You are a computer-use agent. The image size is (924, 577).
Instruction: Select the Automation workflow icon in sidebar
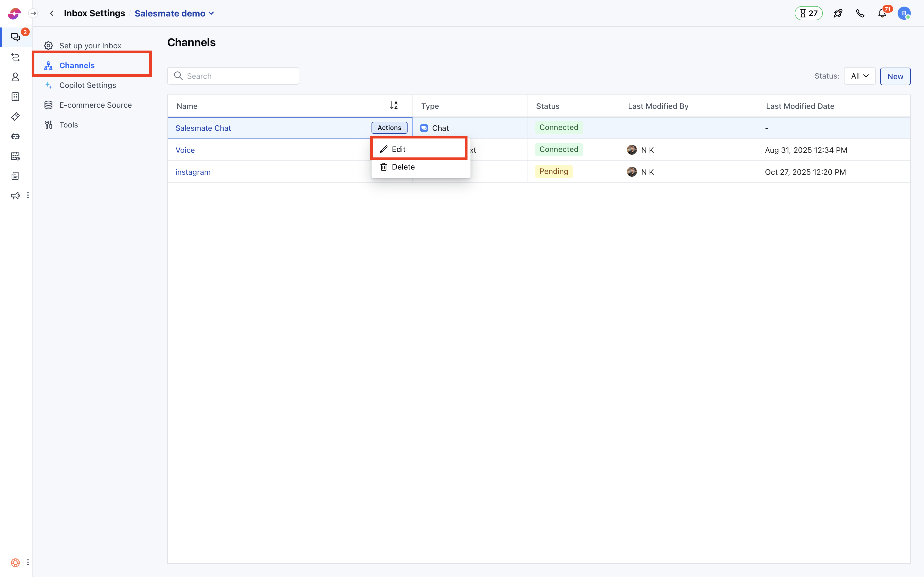(x=15, y=57)
